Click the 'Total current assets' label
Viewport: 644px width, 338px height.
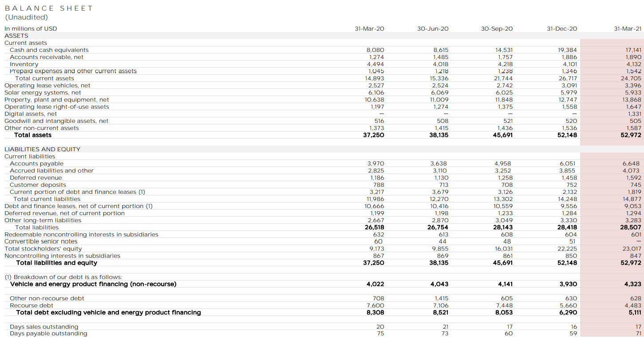click(44, 78)
